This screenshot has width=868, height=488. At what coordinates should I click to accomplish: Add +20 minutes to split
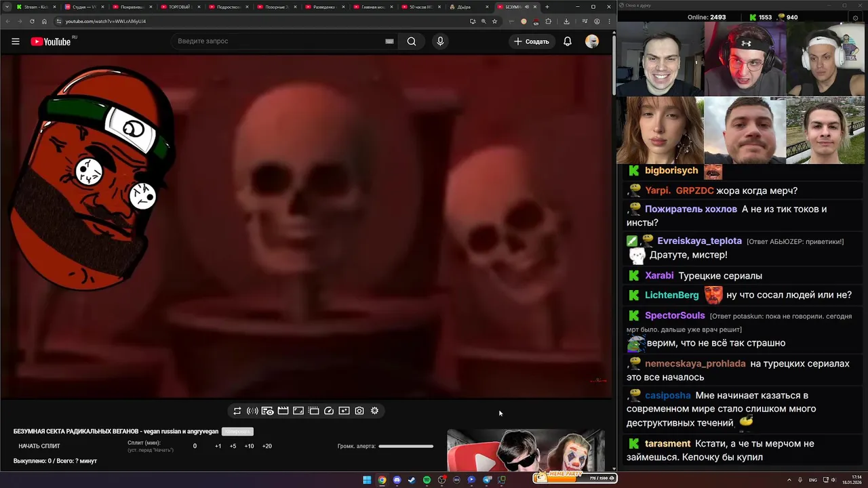tap(267, 446)
